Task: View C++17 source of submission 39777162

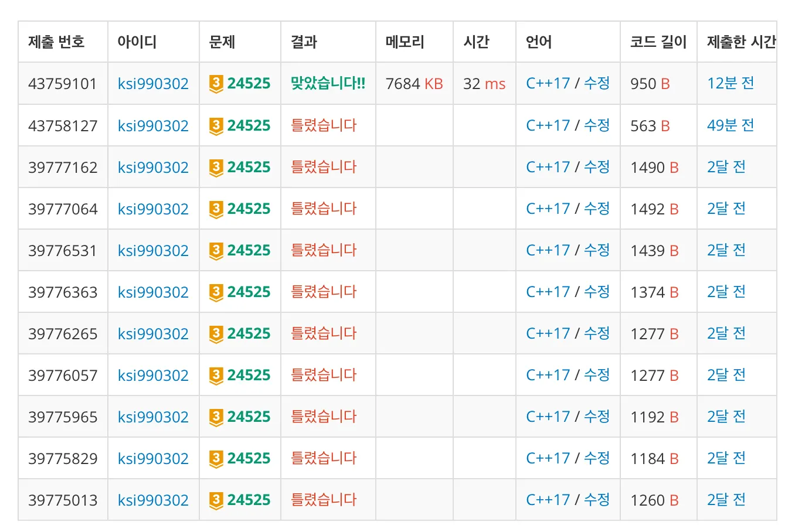Action: coord(548,166)
